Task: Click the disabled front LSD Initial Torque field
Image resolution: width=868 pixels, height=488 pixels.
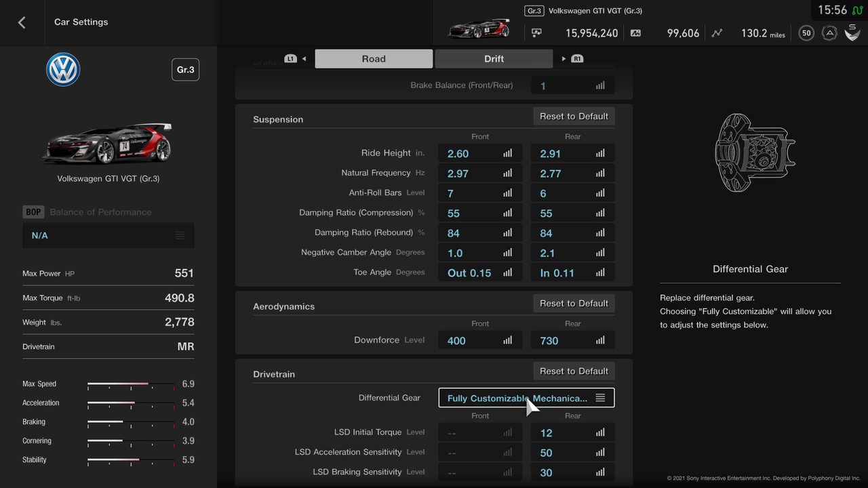Action: click(480, 432)
